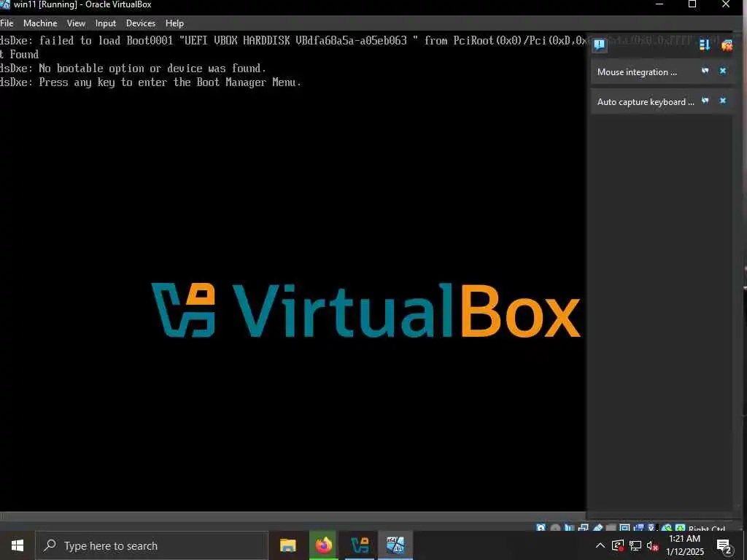Screen dimensions: 747x560
Task: Click the network adapters status icon
Action: click(583, 528)
